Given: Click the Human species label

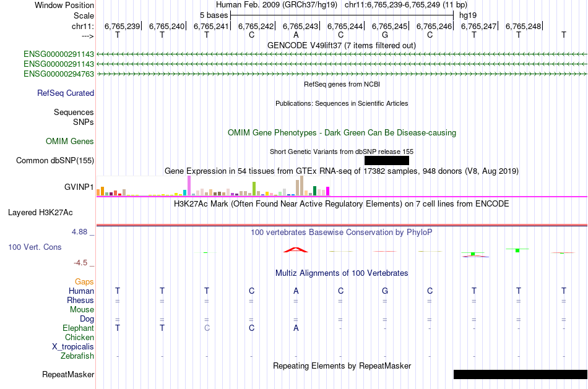Looking at the screenshot, I should [x=81, y=291].
